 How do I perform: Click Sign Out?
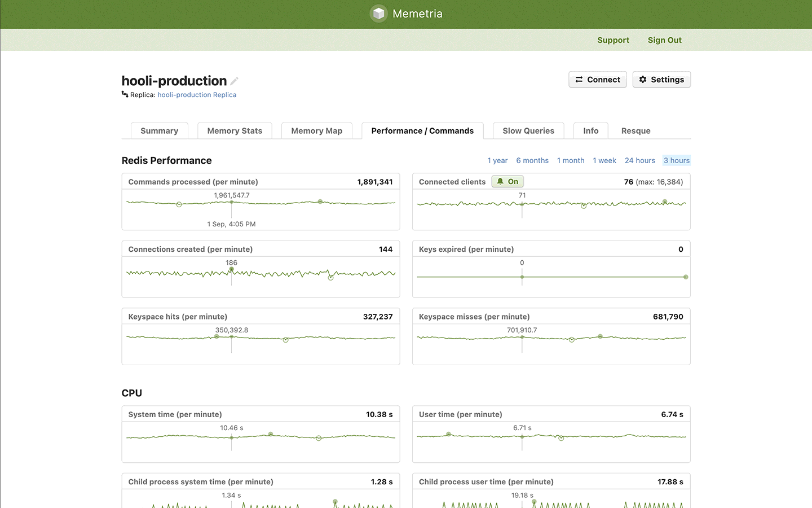[664, 40]
